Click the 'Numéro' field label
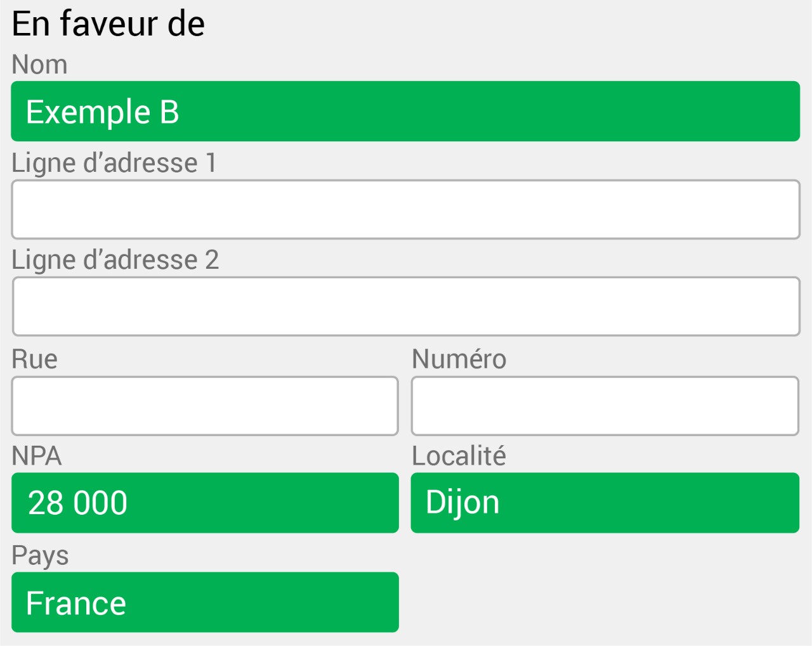Image resolution: width=812 pixels, height=646 pixels. (x=459, y=359)
